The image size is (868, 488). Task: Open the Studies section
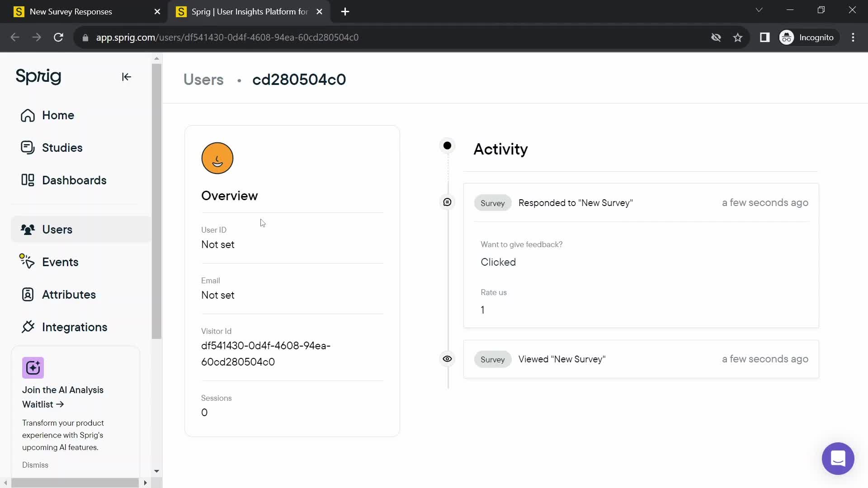click(62, 148)
